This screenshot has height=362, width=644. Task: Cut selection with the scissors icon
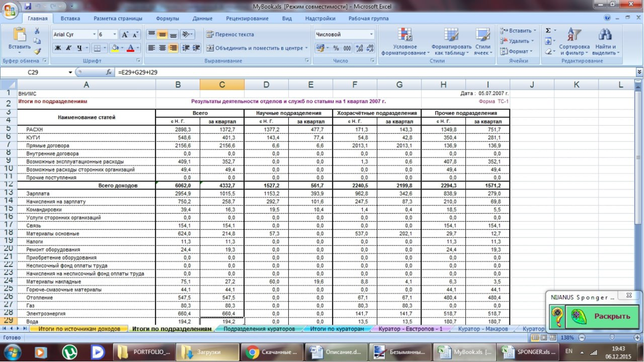click(x=37, y=32)
